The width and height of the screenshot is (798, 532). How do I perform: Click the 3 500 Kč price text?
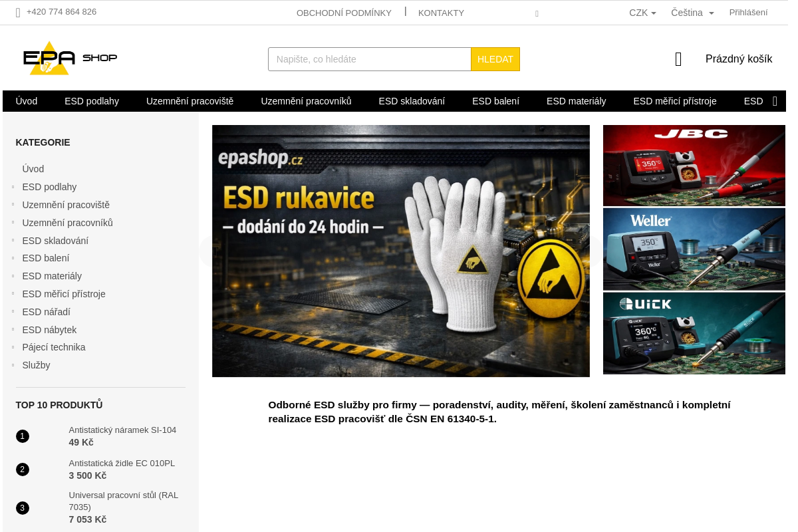88,475
